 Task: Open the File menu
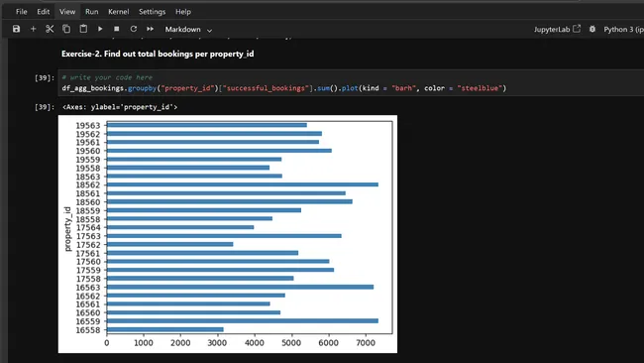(x=22, y=12)
